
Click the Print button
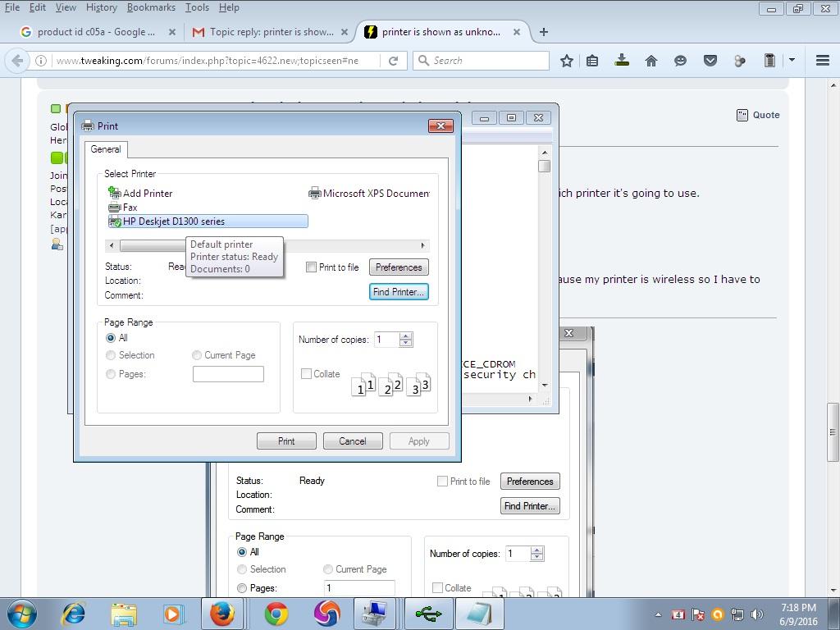click(286, 441)
